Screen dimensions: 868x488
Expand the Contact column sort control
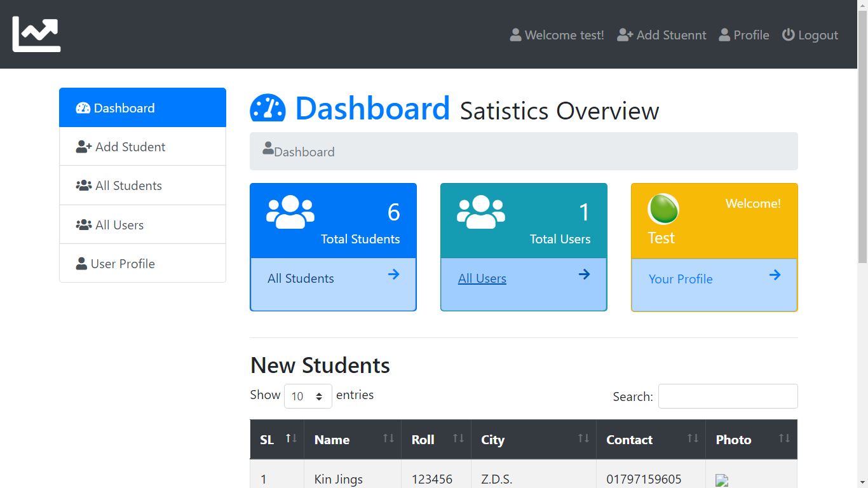pos(693,438)
